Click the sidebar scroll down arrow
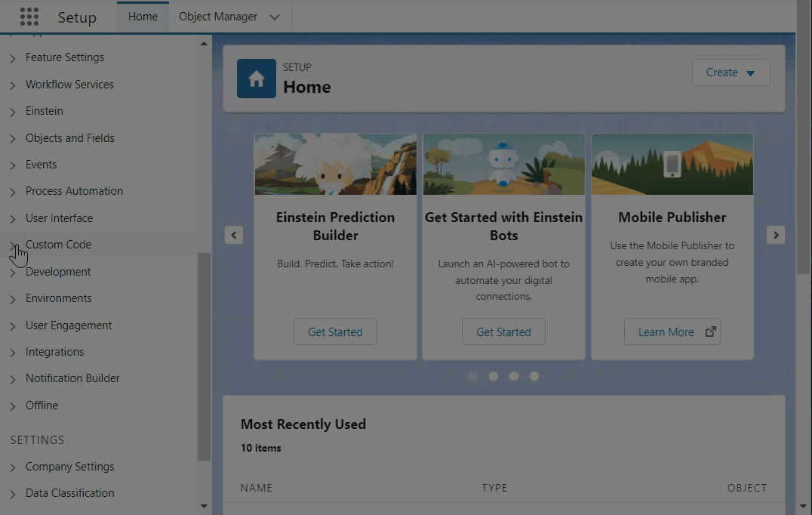The height and width of the screenshot is (515, 812). 204,506
